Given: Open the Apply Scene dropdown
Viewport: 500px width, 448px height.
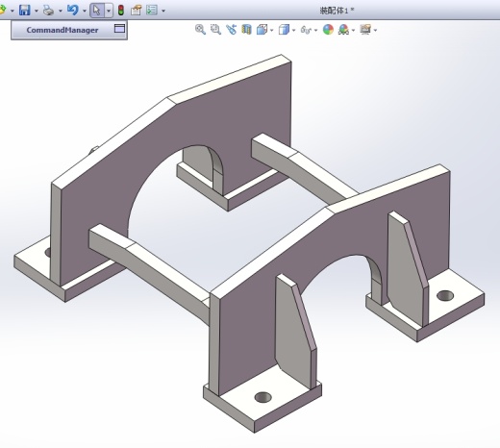Looking at the screenshot, I should [343, 30].
